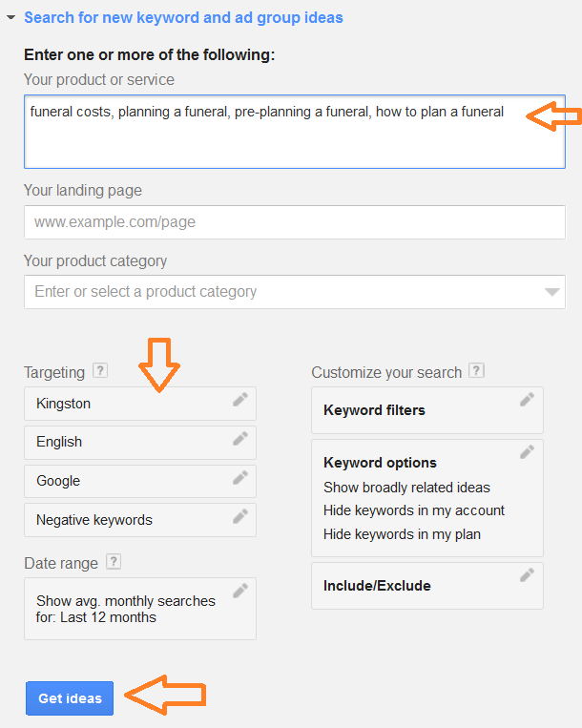Image resolution: width=582 pixels, height=728 pixels.
Task: Click Search for new keyword and ad group ideas link
Action: point(183,17)
